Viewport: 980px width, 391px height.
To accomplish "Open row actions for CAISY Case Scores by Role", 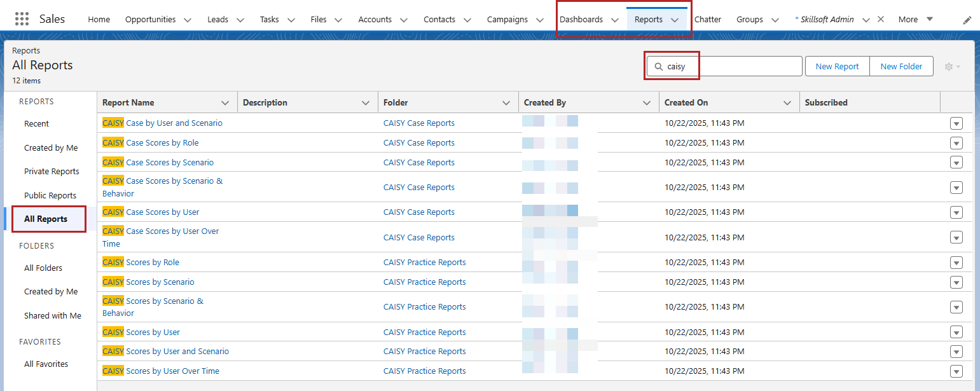I will [x=956, y=143].
